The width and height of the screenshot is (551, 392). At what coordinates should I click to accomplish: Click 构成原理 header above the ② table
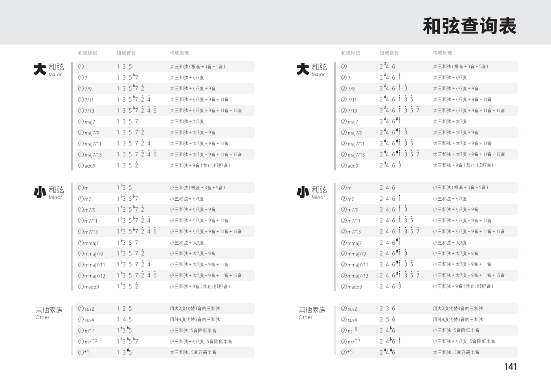pyautogui.click(x=442, y=53)
